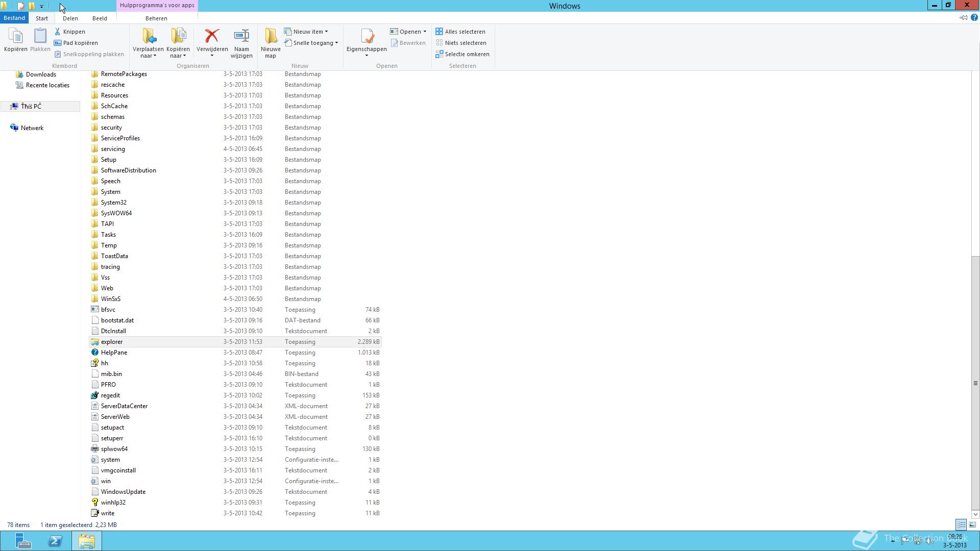Click Niets selecteren
This screenshot has height=551, width=980.
tap(461, 43)
